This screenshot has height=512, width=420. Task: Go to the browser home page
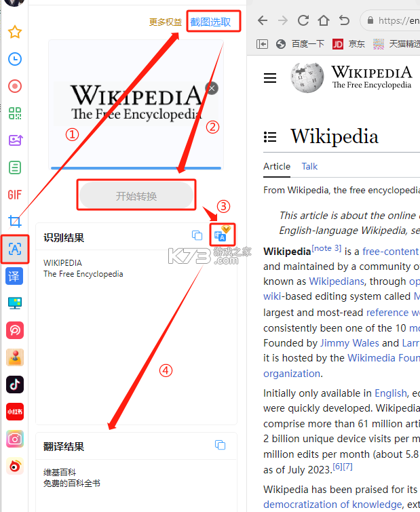coord(324,20)
